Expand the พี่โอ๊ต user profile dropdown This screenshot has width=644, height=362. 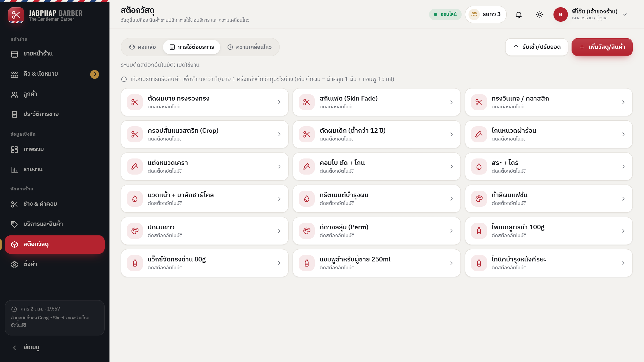pos(625,14)
